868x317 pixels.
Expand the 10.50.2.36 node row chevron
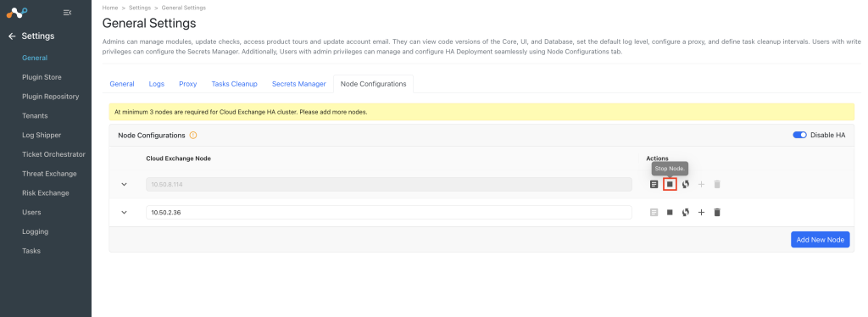tap(124, 212)
